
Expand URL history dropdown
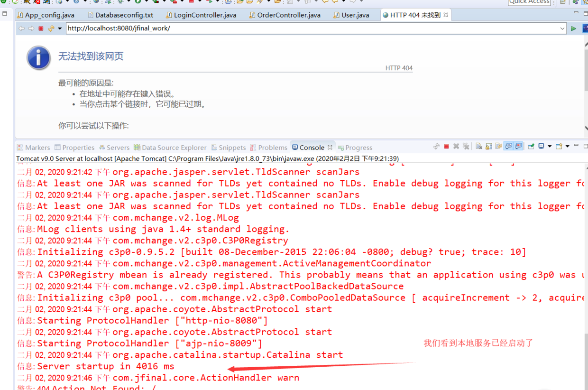pyautogui.click(x=562, y=28)
